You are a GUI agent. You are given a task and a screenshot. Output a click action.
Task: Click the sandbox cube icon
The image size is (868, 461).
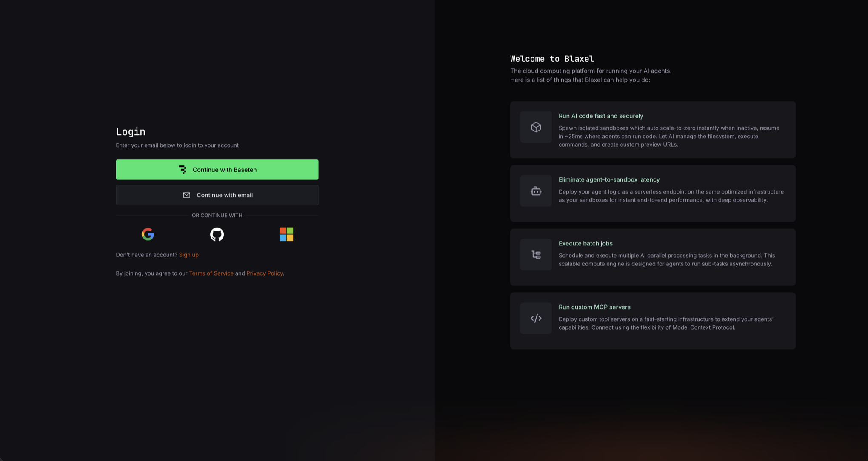536,127
